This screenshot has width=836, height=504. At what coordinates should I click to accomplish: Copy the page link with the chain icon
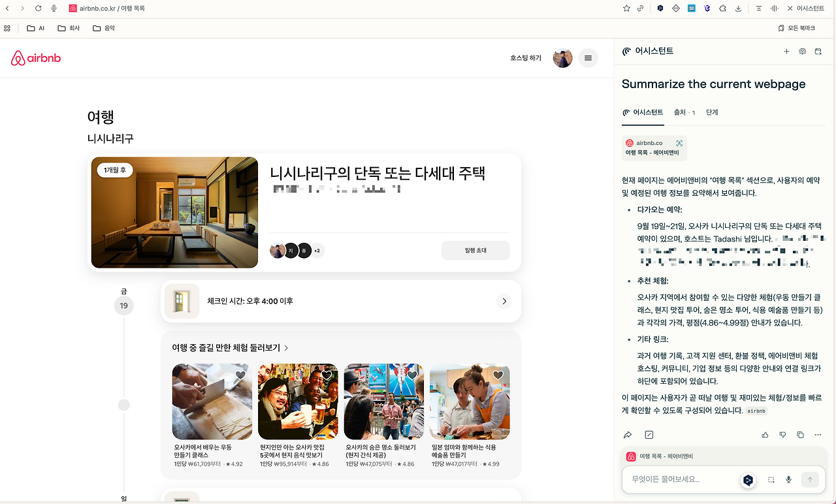(641, 8)
